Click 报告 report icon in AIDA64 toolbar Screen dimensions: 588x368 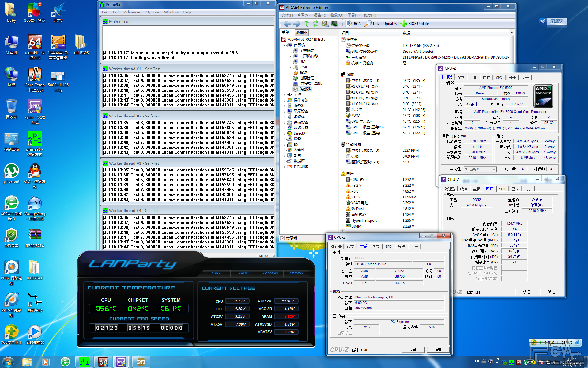pos(353,24)
